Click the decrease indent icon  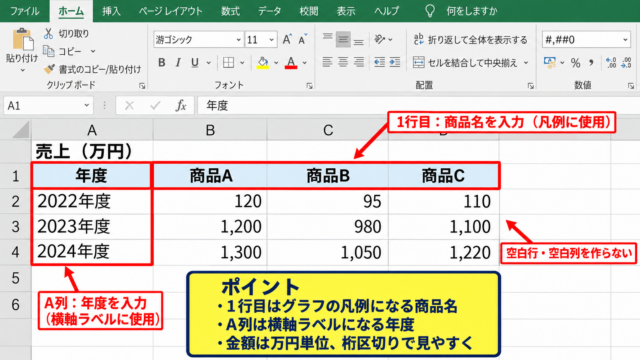(379, 62)
